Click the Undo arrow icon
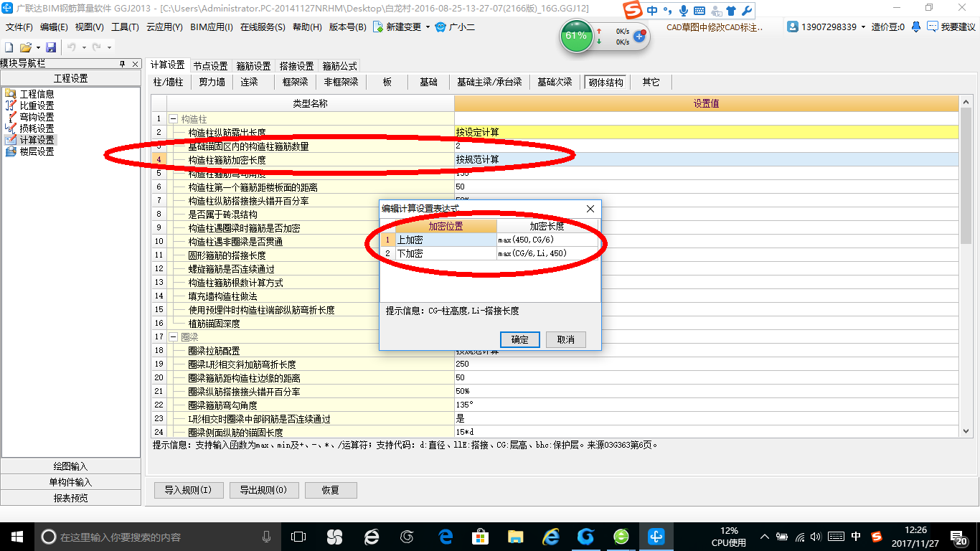Screen dimensions: 980x551 [x=72, y=47]
